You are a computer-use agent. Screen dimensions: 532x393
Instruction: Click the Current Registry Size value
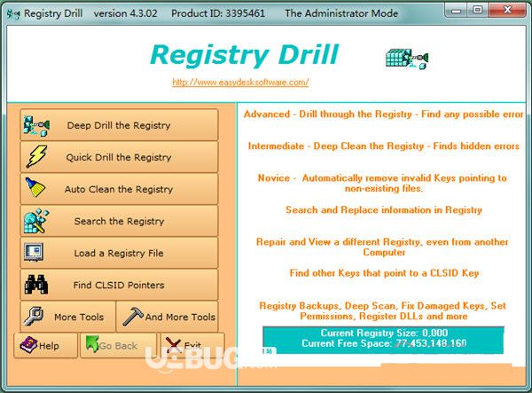pyautogui.click(x=435, y=333)
